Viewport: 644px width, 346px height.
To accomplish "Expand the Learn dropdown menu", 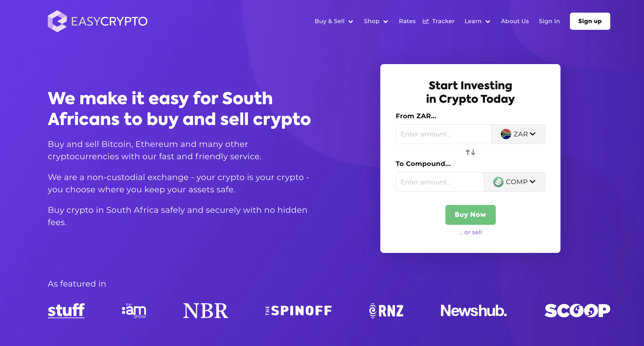I will (478, 21).
